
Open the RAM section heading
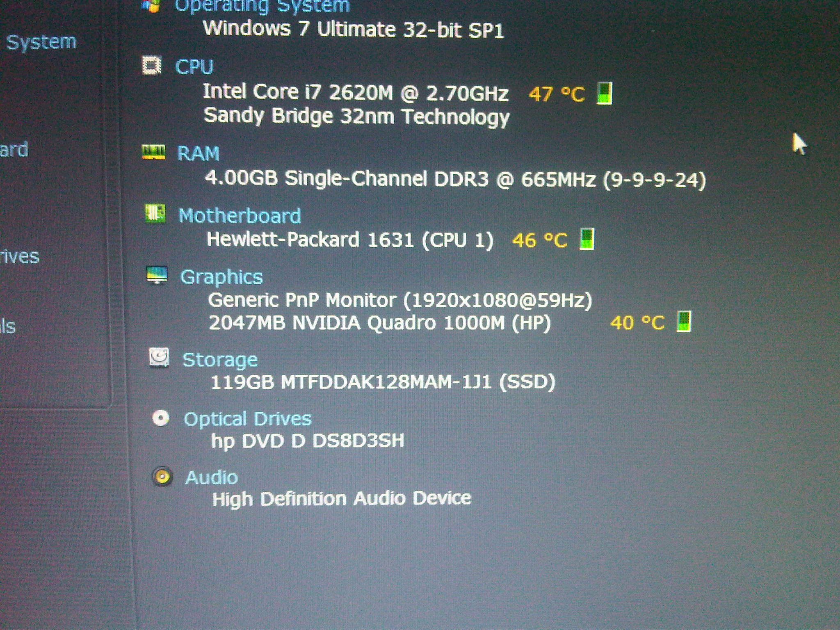198,153
